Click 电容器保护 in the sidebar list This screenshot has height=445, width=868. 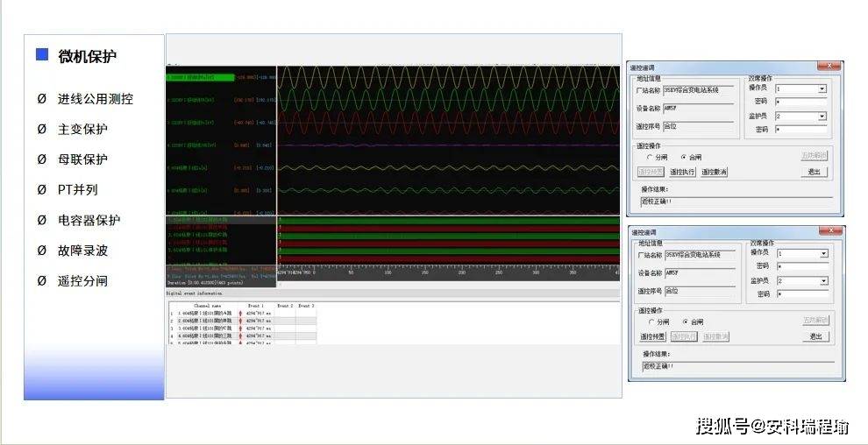89,220
